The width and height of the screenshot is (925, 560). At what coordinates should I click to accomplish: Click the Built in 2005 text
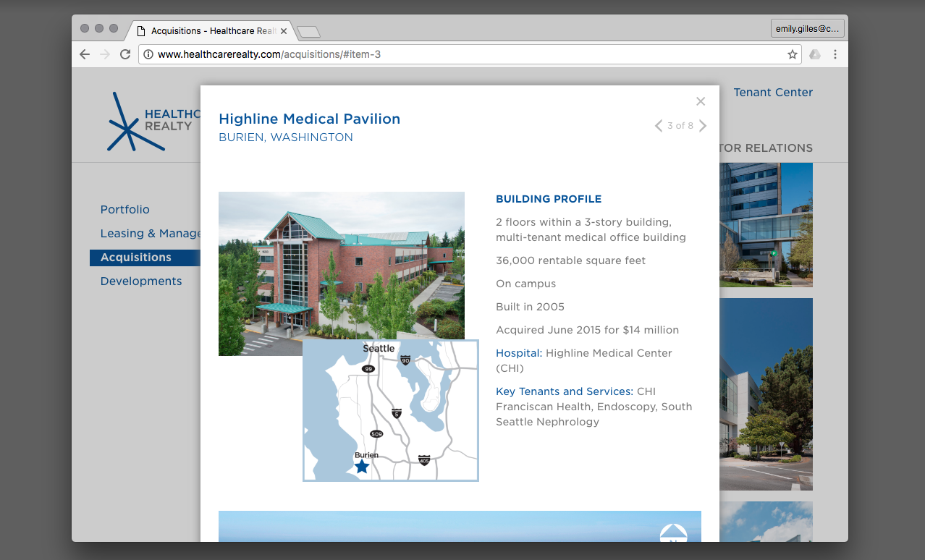531,307
